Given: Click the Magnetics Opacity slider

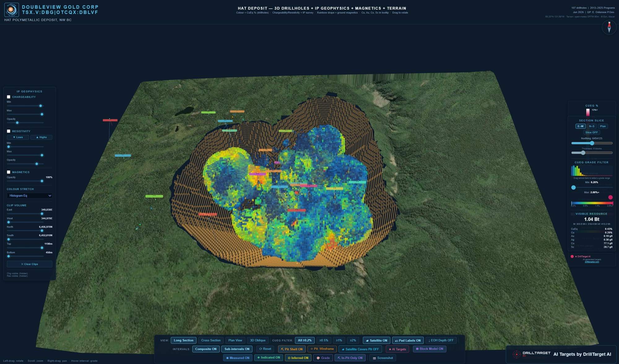Looking at the screenshot, I should pyautogui.click(x=25, y=181).
